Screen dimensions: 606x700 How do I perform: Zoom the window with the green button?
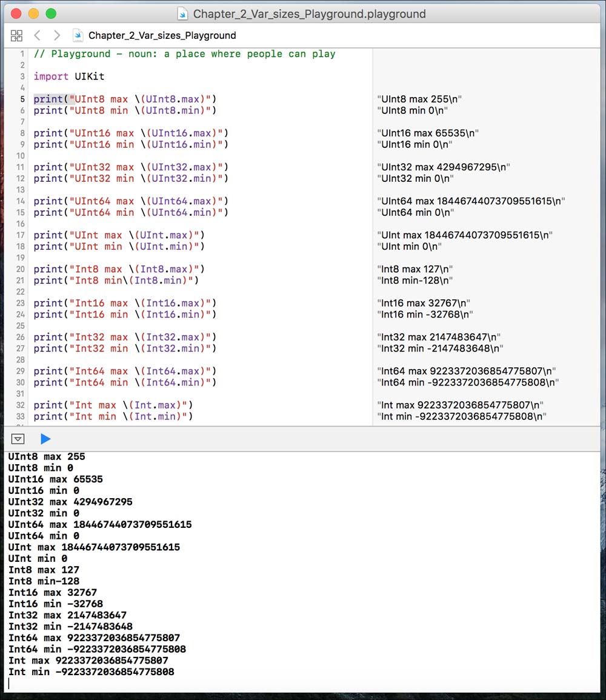pos(51,13)
